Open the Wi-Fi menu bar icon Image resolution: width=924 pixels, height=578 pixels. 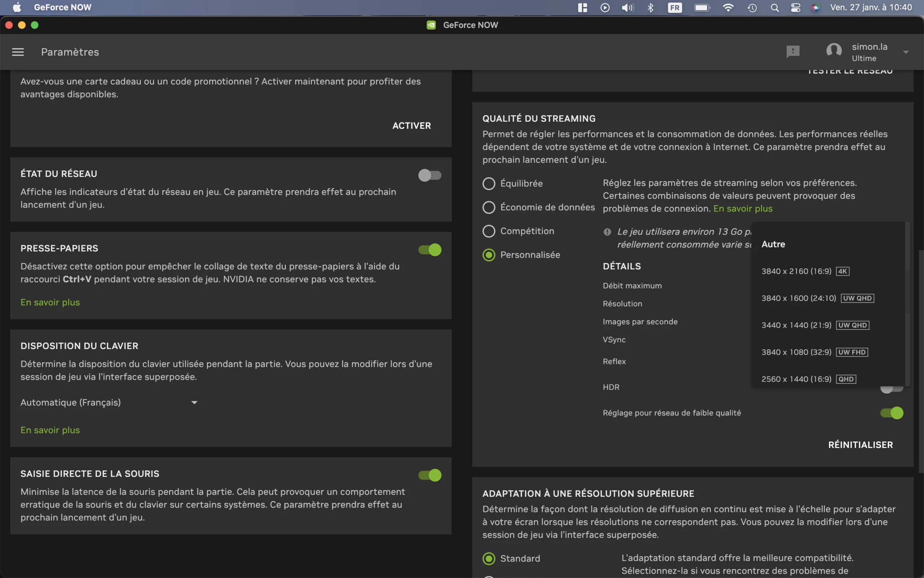pos(728,7)
